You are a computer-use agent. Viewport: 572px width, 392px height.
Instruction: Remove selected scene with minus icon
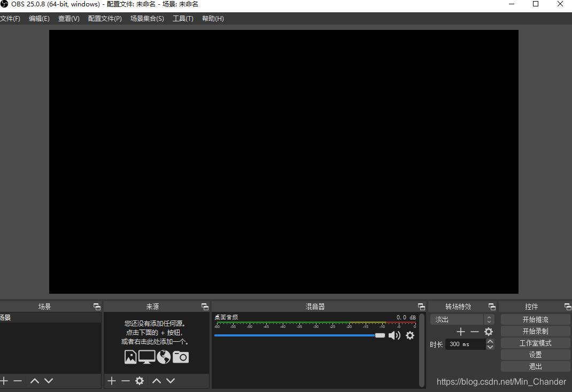click(x=18, y=381)
